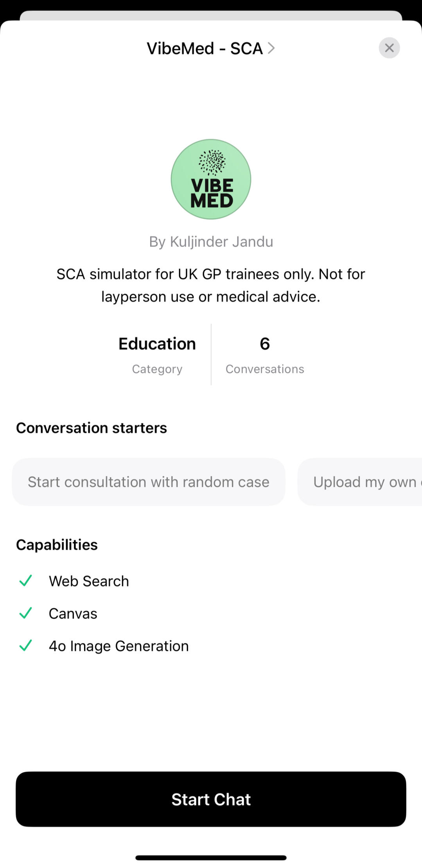Tap the Web Search checkmark icon

coord(25,581)
